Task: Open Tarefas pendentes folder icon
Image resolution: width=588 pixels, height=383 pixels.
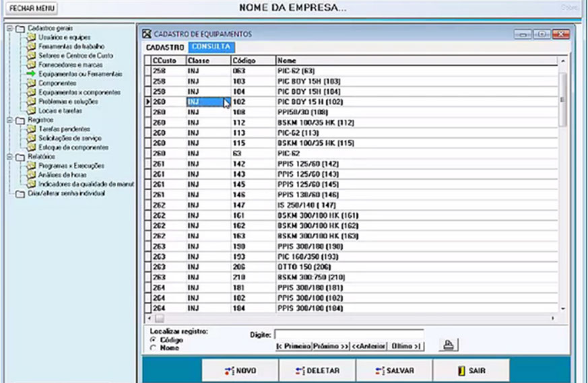Action: [x=31, y=129]
